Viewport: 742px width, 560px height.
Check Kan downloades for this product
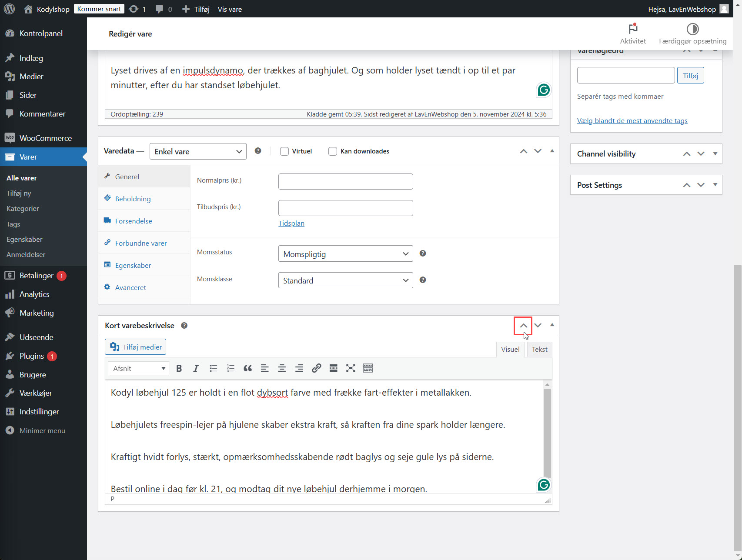tap(333, 151)
